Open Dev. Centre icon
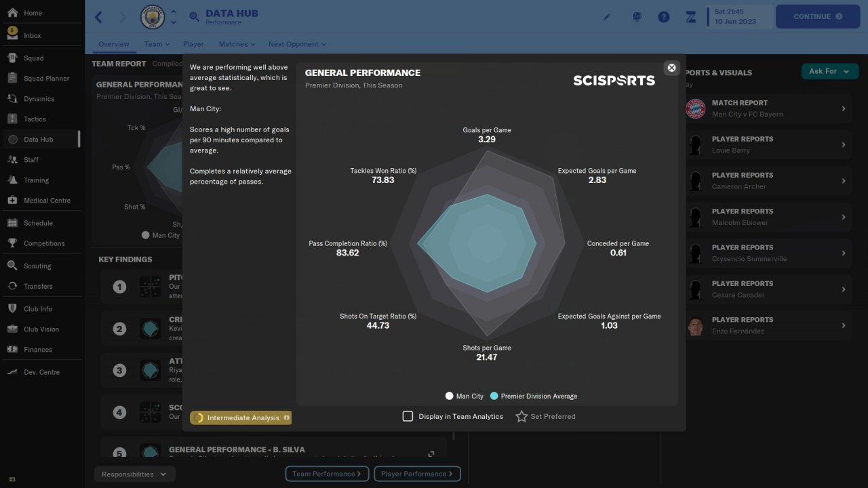Image resolution: width=868 pixels, height=488 pixels. click(12, 372)
